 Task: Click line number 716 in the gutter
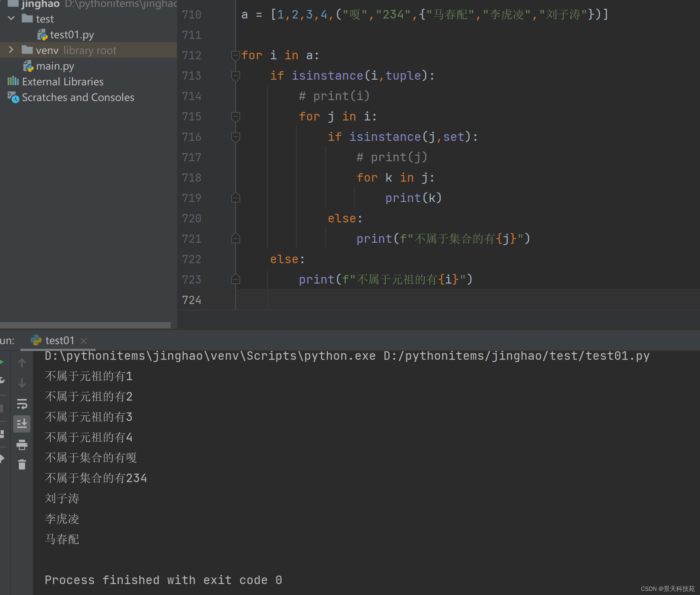(x=192, y=137)
